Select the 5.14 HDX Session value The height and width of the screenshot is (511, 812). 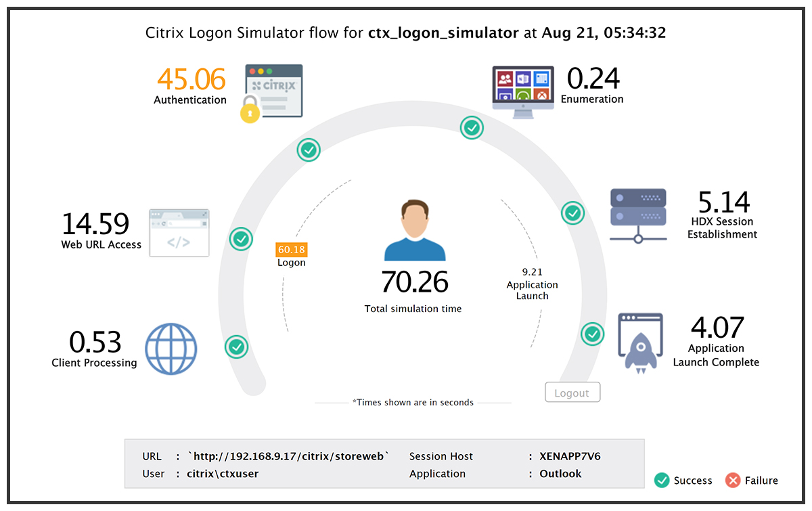coord(724,202)
